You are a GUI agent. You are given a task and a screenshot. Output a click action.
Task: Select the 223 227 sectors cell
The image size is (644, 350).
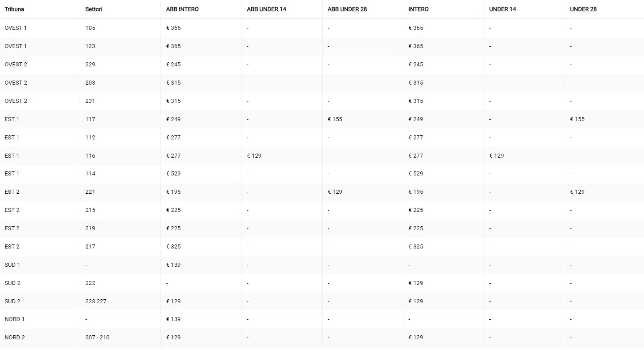96,301
